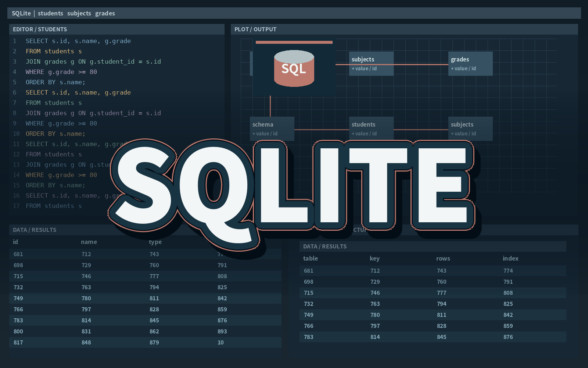The image size is (588, 368).
Task: Click the SQLite label in top bar
Action: [21, 13]
